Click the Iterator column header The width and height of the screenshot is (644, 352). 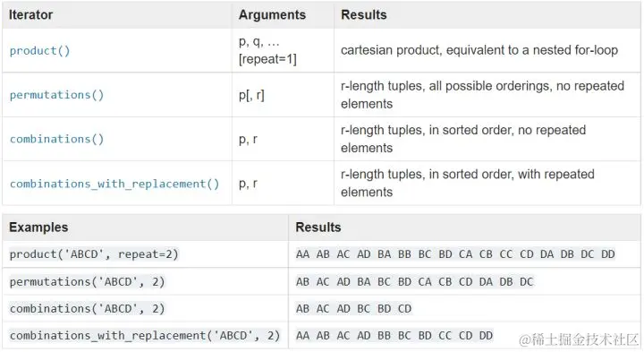[30, 15]
